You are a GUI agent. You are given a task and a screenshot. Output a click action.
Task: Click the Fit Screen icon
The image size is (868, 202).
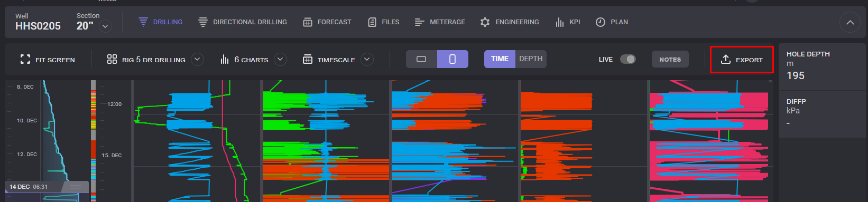[x=25, y=60]
